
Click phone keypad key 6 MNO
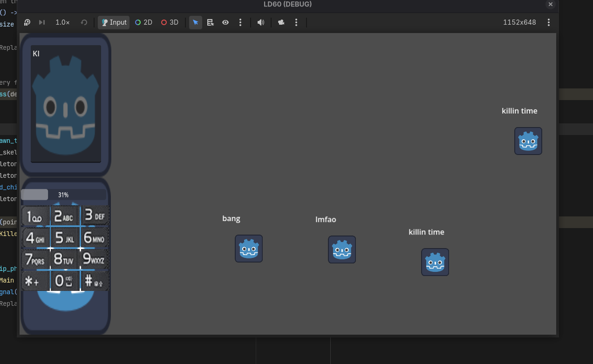(x=95, y=238)
